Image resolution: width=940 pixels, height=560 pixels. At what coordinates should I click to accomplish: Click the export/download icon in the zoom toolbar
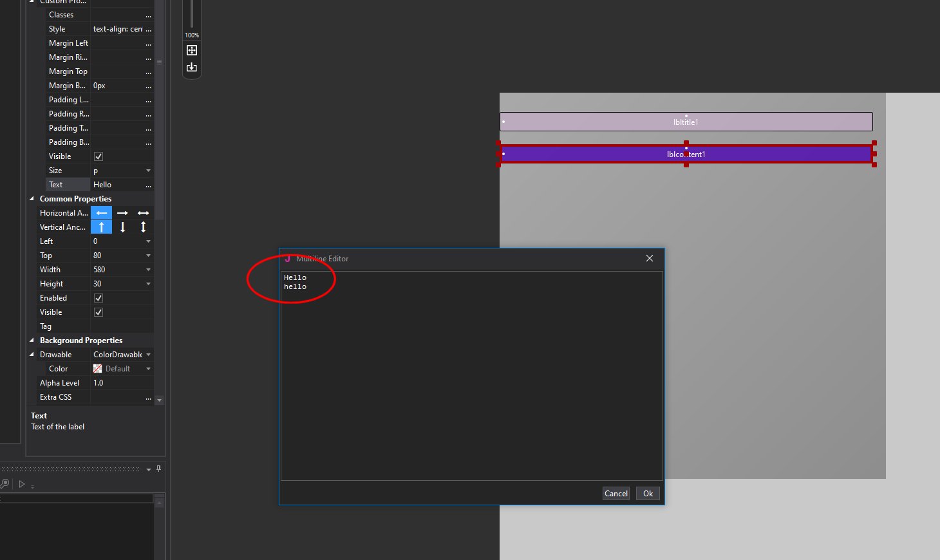coord(191,66)
